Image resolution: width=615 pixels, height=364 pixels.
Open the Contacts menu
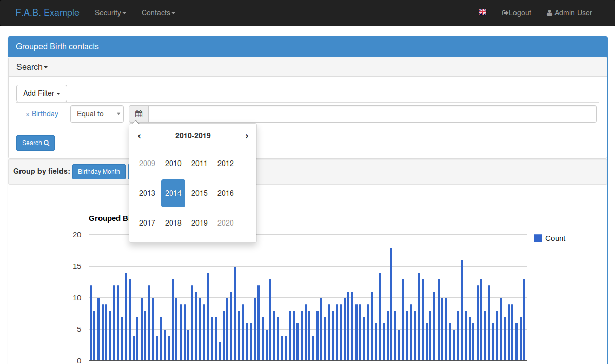coord(158,13)
